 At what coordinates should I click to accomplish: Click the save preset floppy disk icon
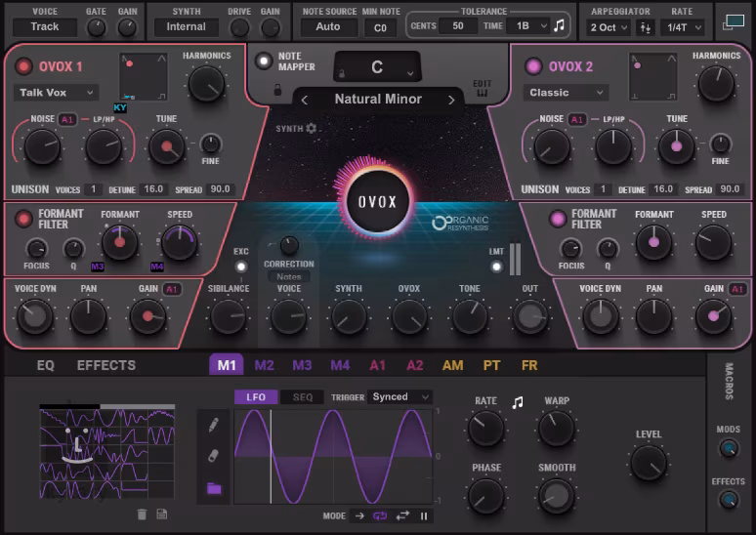(162, 514)
